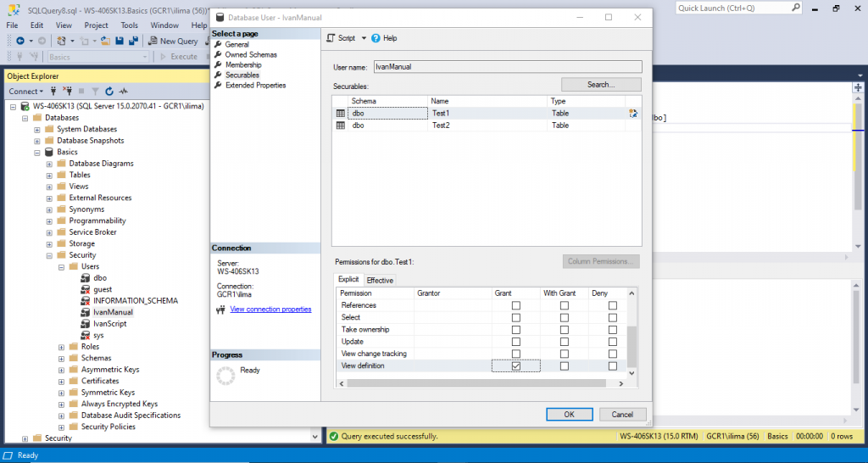Screen dimensions: 868x463
Task: Select the IvanScript user in tree
Action: 109,323
